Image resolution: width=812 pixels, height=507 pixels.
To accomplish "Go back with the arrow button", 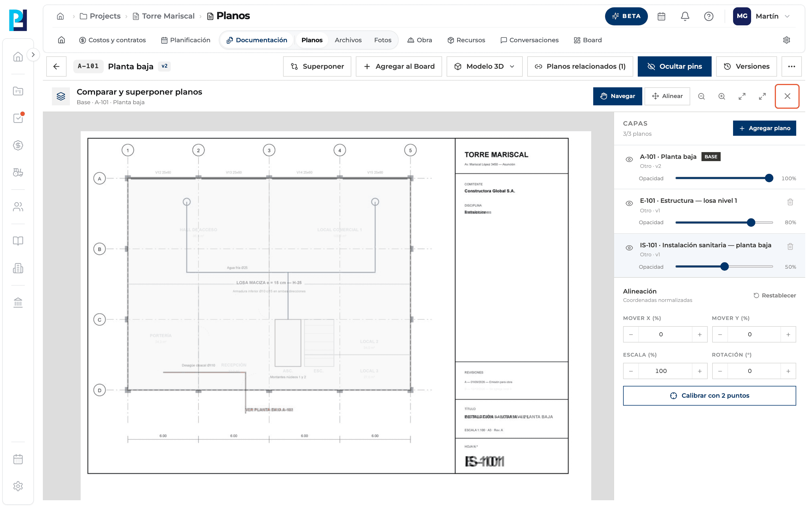I will click(x=56, y=66).
